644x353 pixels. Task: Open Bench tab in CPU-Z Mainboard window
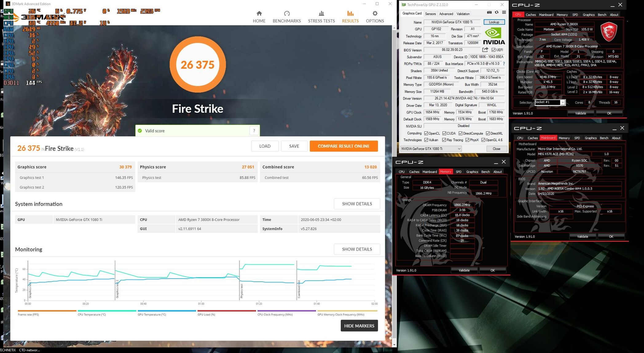604,138
